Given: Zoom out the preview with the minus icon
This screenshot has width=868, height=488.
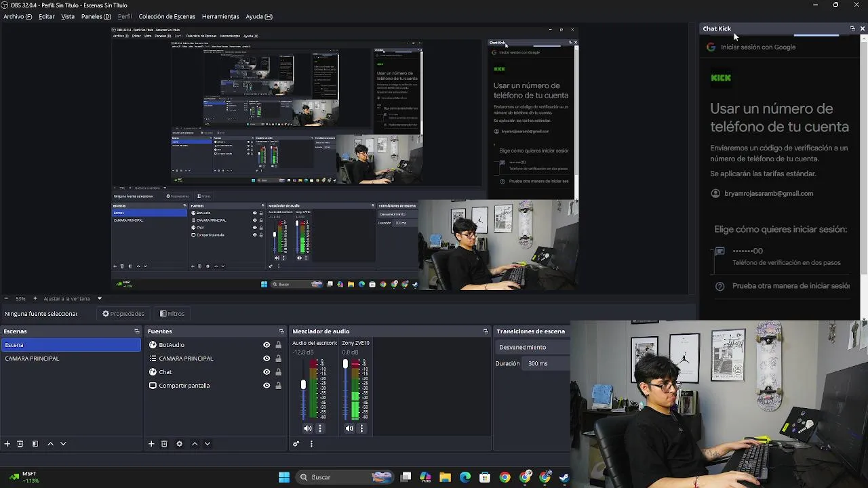Looking at the screenshot, I should 6,298.
